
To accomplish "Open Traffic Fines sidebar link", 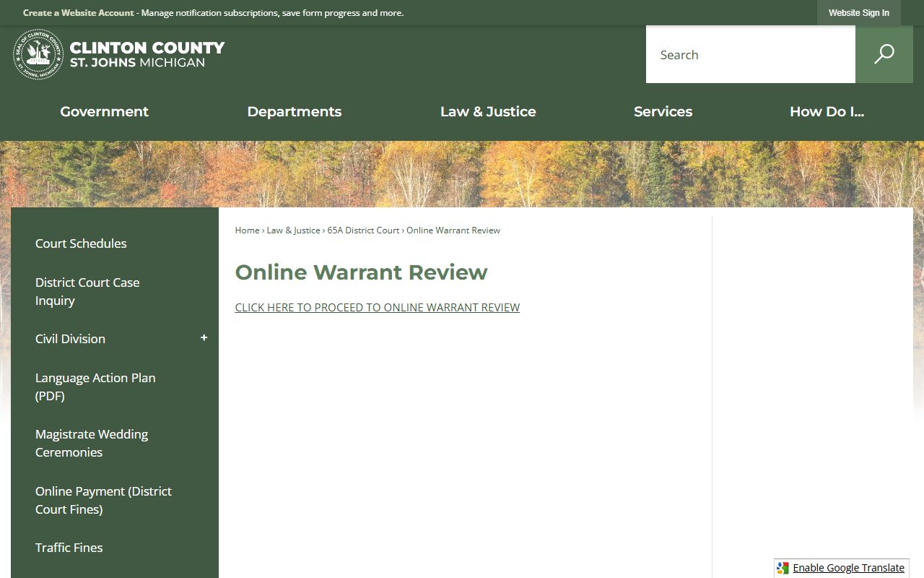I will pyautogui.click(x=69, y=548).
